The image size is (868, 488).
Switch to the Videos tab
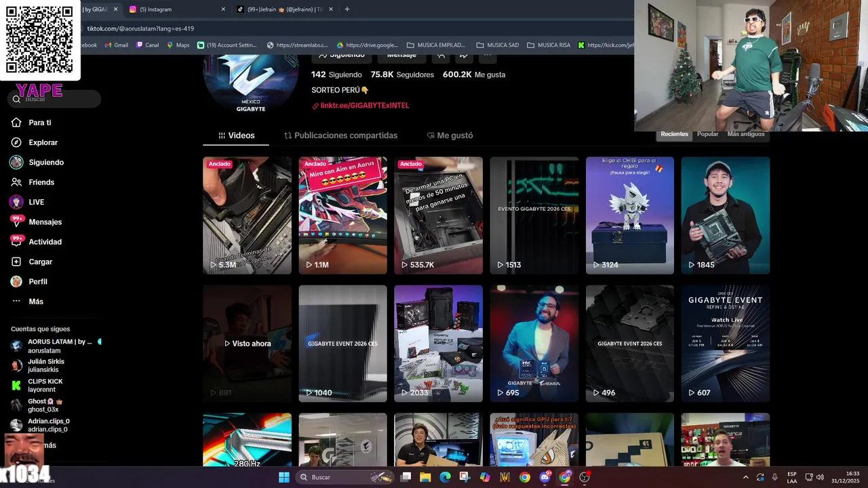point(236,136)
